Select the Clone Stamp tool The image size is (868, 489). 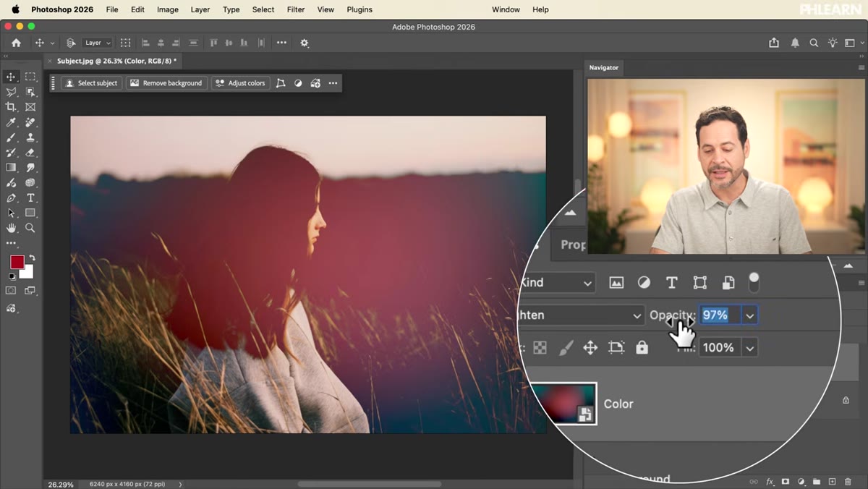point(30,137)
